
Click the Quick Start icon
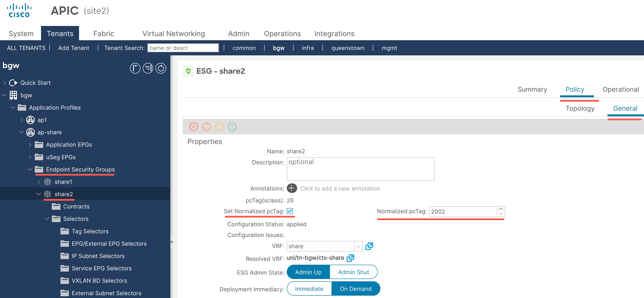(13, 83)
